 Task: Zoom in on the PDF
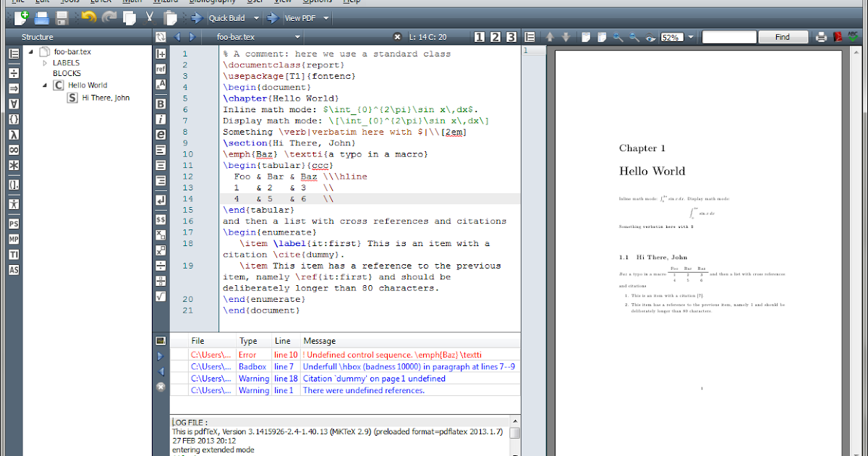click(618, 37)
